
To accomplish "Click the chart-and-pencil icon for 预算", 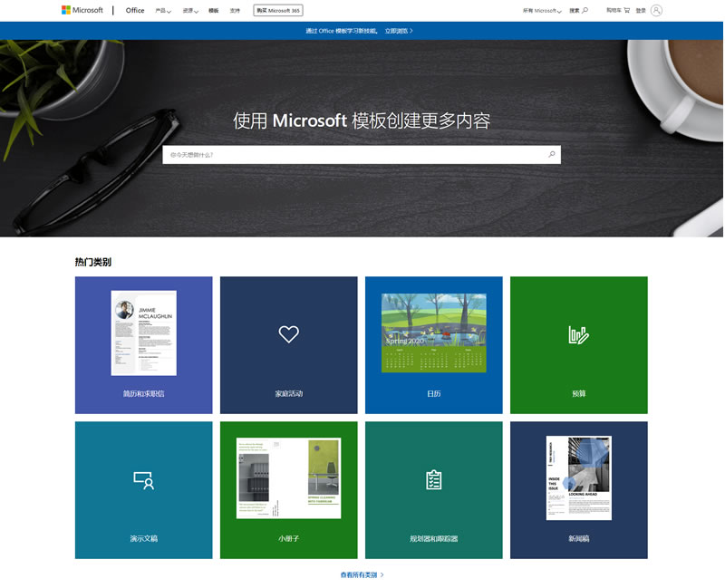I will [x=579, y=334].
